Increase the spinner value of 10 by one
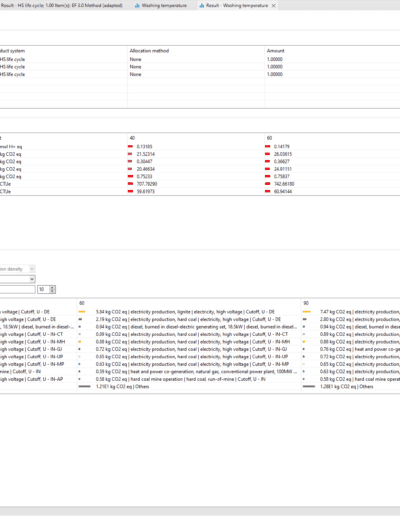Viewport: 400px width, 516px height. 52,287
